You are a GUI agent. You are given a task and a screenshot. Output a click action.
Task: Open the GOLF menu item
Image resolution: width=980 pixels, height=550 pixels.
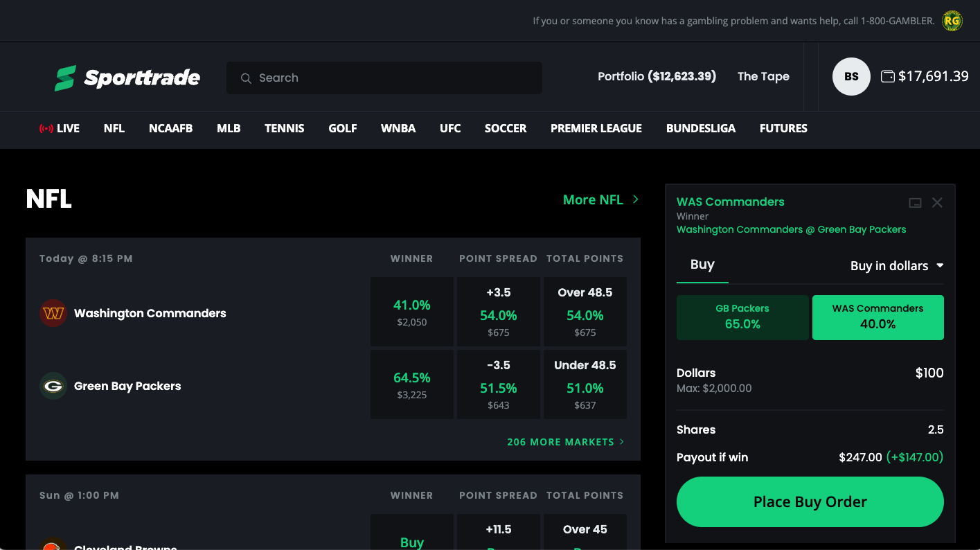coord(343,128)
